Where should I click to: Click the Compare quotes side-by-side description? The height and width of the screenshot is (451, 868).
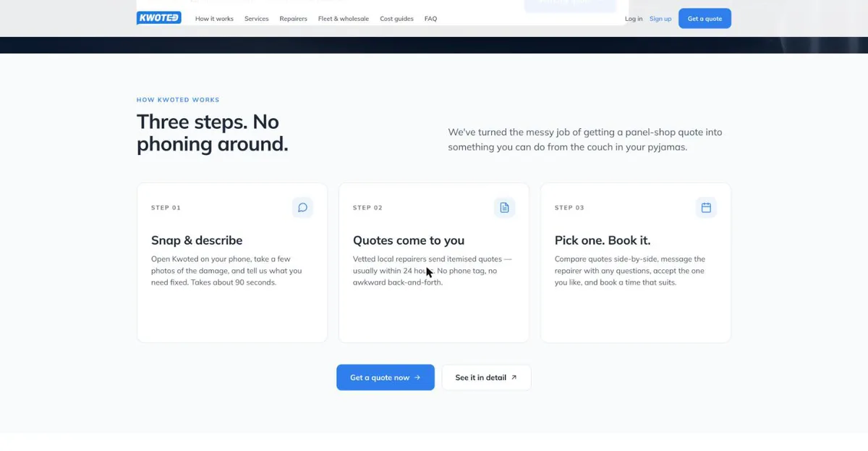click(630, 271)
